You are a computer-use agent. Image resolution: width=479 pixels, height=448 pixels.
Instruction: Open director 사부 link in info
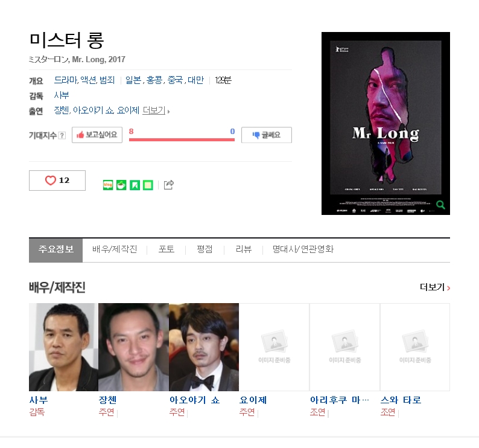click(x=62, y=95)
